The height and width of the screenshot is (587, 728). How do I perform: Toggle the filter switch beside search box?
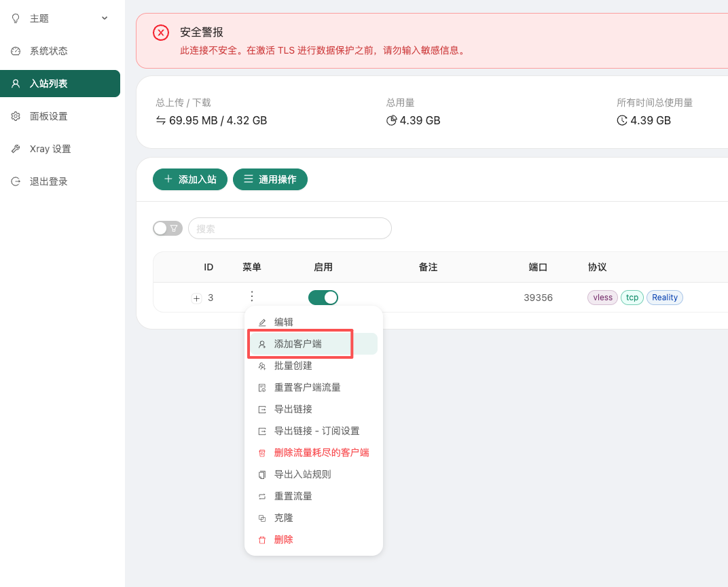click(x=167, y=228)
